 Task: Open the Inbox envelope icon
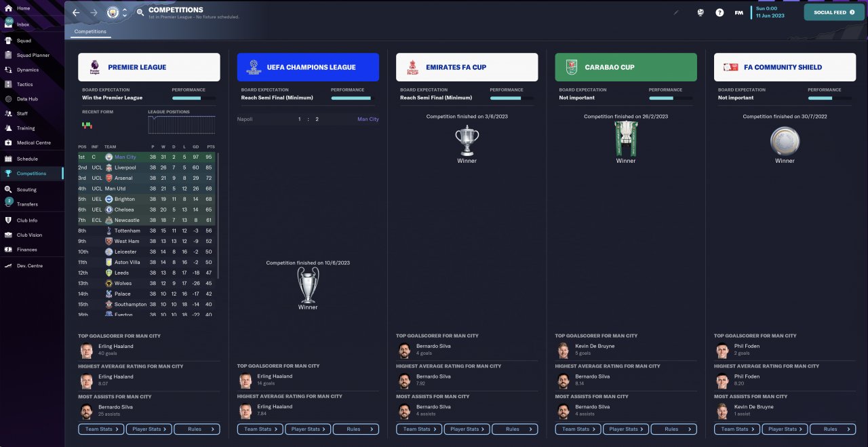pyautogui.click(x=9, y=24)
